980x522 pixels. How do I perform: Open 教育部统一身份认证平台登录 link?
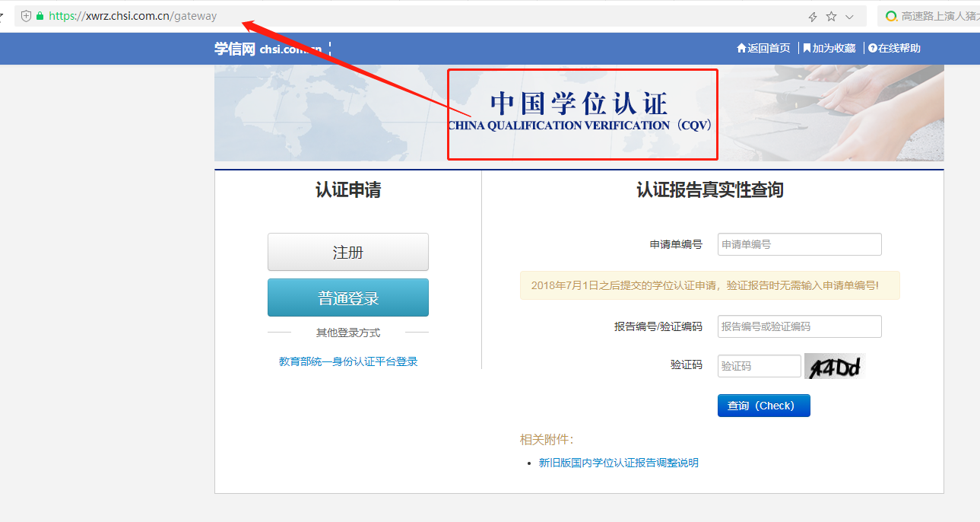tap(348, 361)
